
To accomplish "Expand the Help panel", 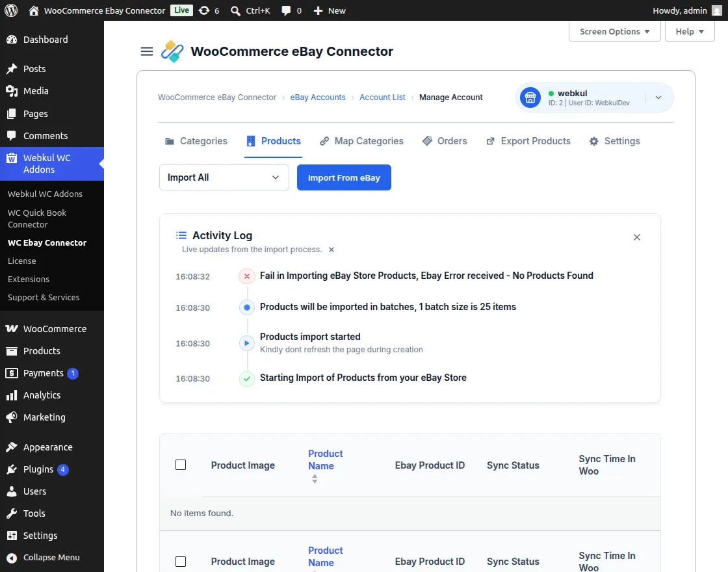I will (x=690, y=32).
